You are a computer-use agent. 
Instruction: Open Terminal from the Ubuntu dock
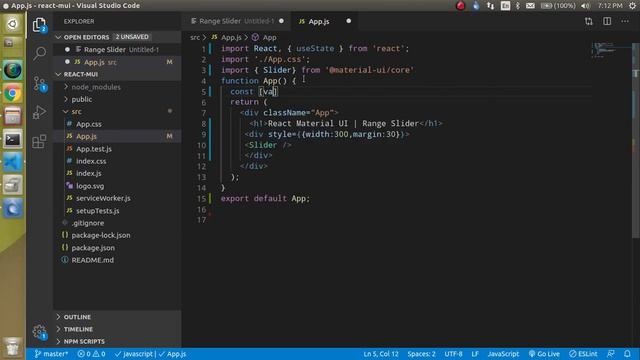tap(13, 140)
